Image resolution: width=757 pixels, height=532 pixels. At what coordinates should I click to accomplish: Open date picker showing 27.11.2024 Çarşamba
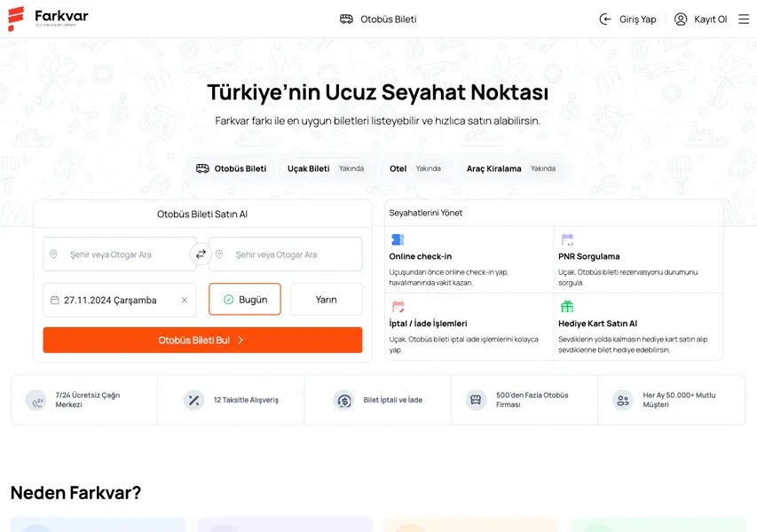tap(119, 300)
